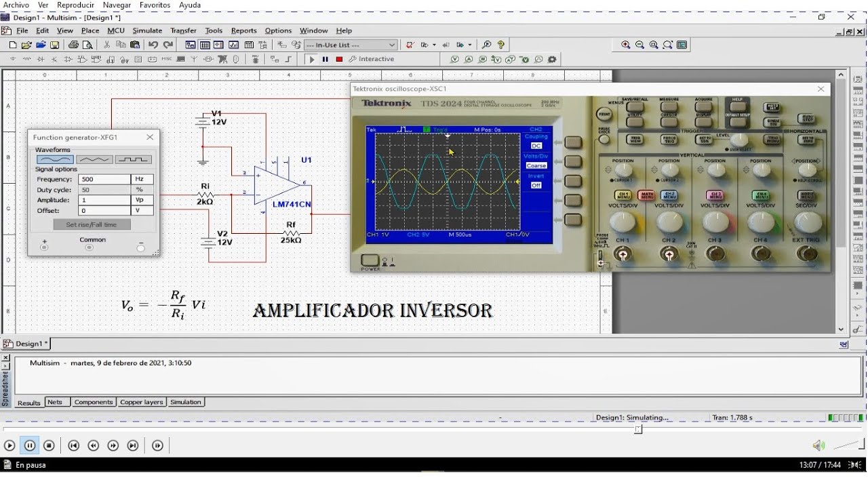The image size is (868, 488).
Task: Open the Grapher icon in toolbar
Action: [234, 45]
